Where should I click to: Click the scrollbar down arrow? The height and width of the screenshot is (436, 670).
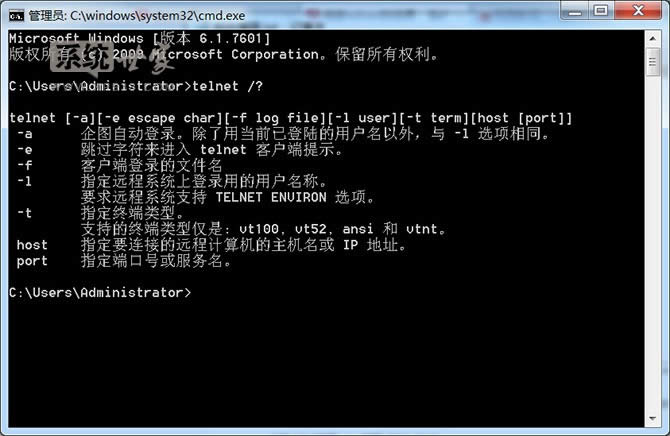[x=652, y=418]
